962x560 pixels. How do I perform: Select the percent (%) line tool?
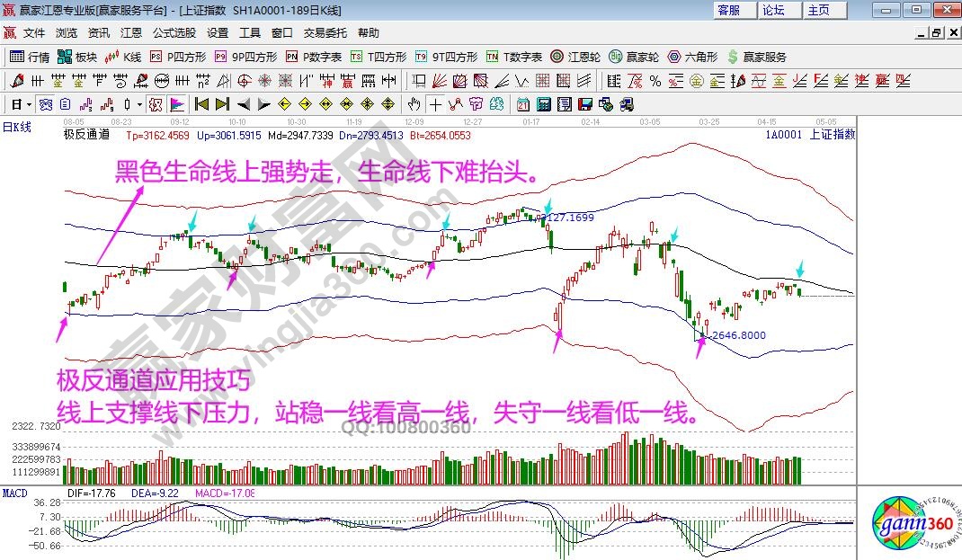tap(655, 81)
